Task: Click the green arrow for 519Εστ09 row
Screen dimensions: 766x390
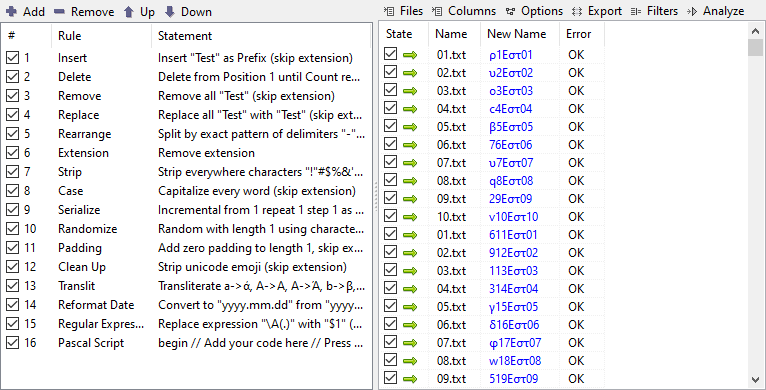Action: [x=410, y=379]
